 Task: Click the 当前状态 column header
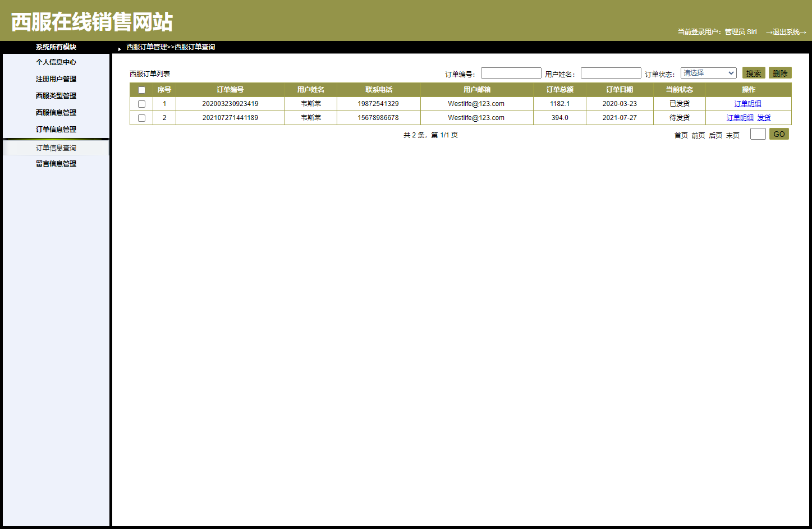680,90
